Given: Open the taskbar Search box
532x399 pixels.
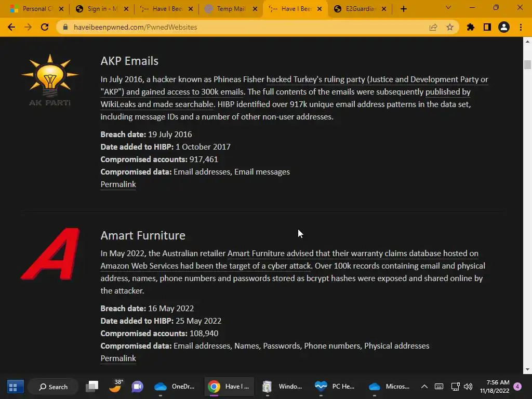Looking at the screenshot, I should (54, 387).
